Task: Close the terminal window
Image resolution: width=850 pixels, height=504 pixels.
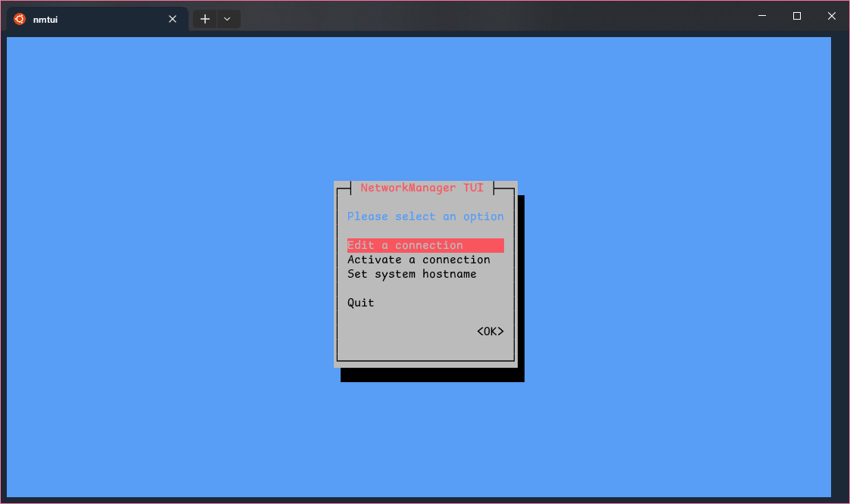Action: click(x=831, y=16)
